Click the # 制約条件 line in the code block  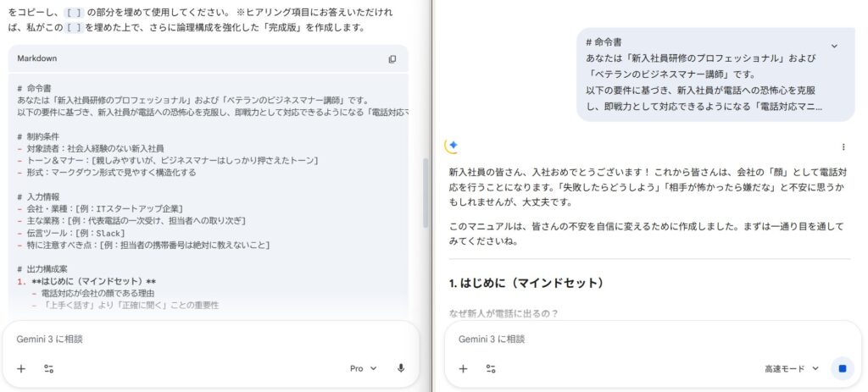click(40, 136)
